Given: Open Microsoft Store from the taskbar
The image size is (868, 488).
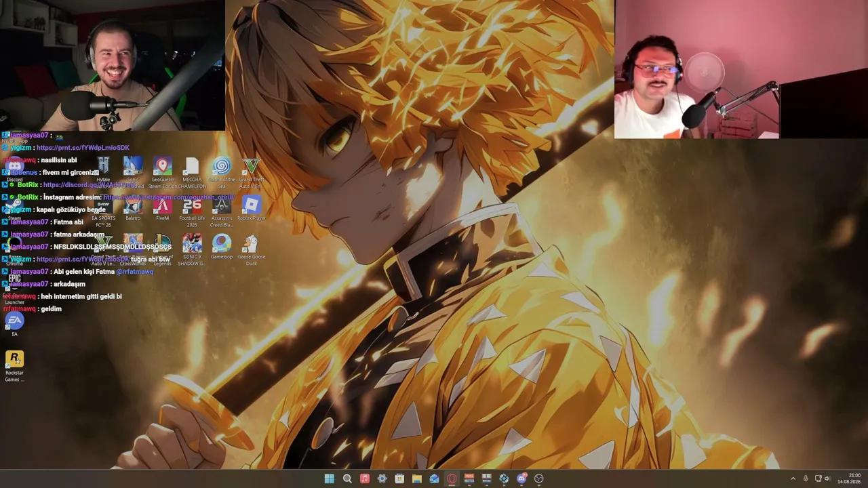Looking at the screenshot, I should coord(399,479).
